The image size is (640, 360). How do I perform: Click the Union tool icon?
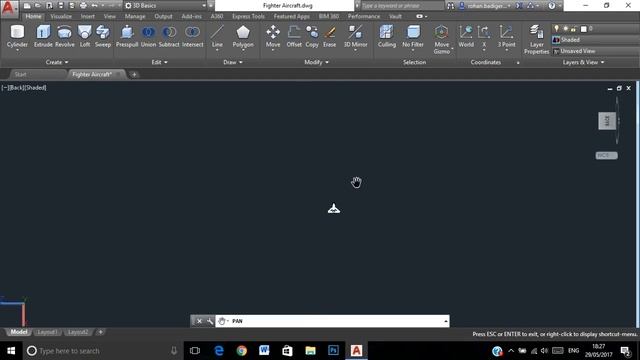pyautogui.click(x=148, y=32)
